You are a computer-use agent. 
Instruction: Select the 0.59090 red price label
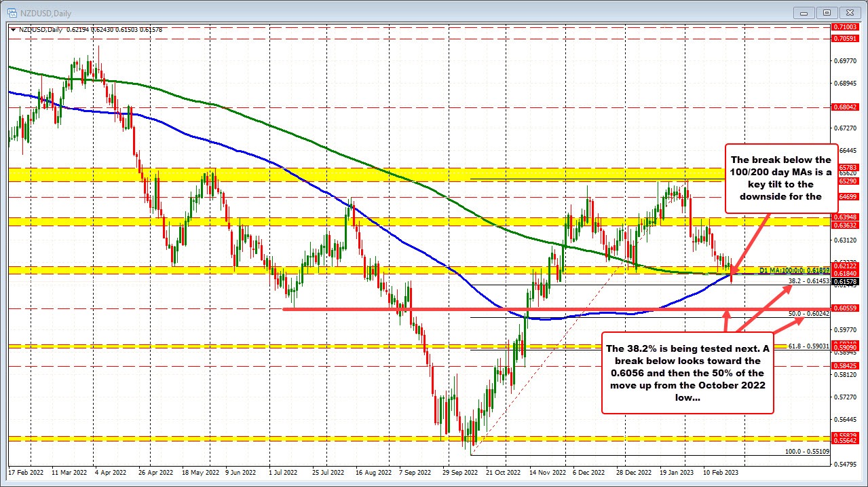[x=846, y=348]
